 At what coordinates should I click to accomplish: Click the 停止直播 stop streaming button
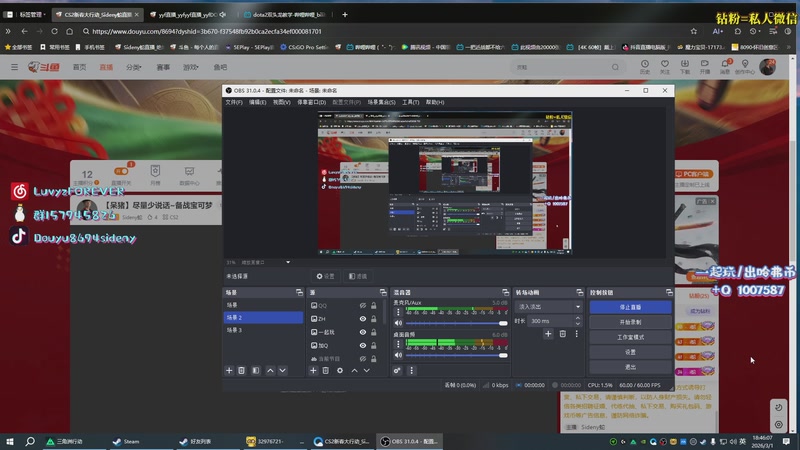(630, 307)
